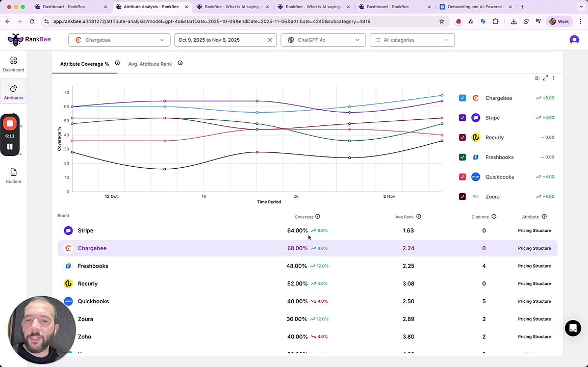This screenshot has height=367, width=588.
Task: Stop the screen recording
Action: coord(10,124)
